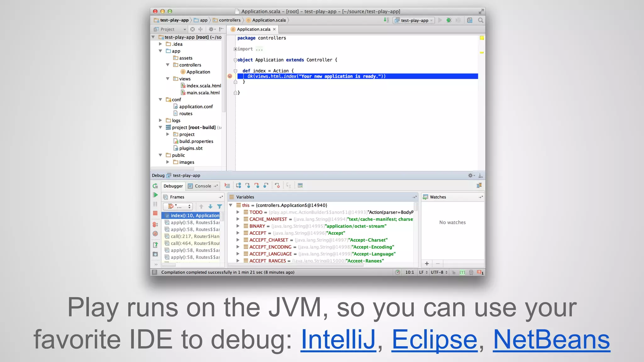Viewport: 644px width, 362px height.
Task: Open the test-play-app run configuration dropdown
Action: [414, 20]
